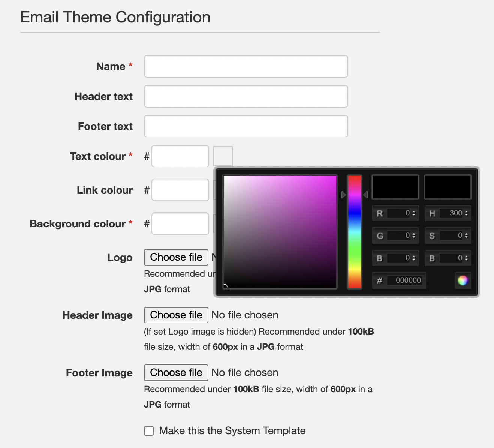Focus the Header text field

coord(246,96)
